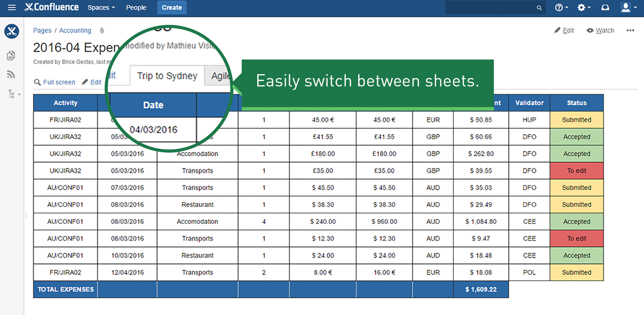Viewport: 644px width, 315px height.
Task: Click the Confluence logo
Action: (x=52, y=7)
